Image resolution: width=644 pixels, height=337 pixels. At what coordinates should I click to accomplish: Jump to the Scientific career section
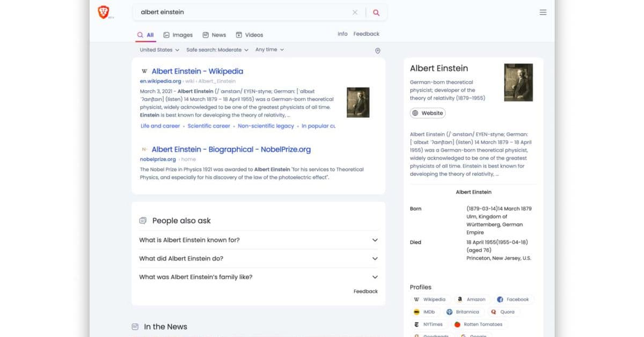209,126
